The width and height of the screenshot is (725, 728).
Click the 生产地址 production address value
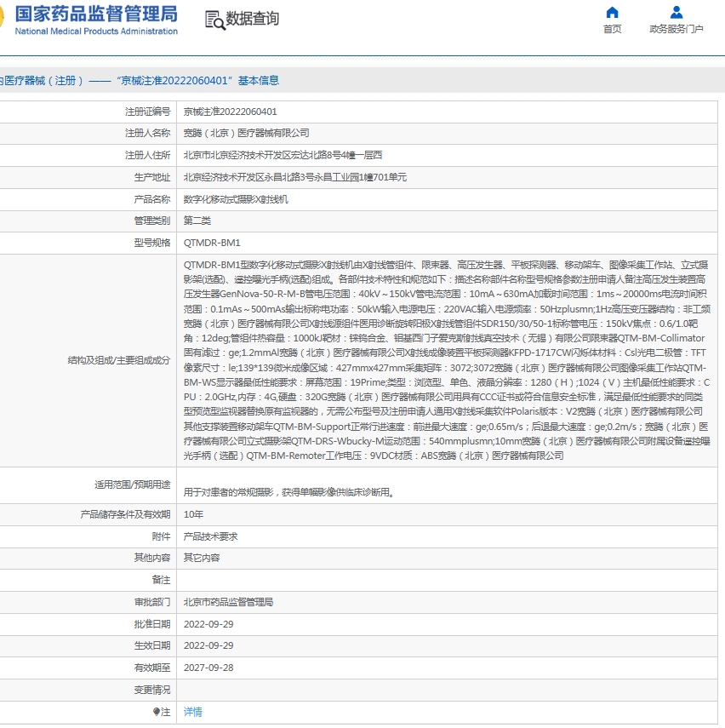click(x=294, y=177)
